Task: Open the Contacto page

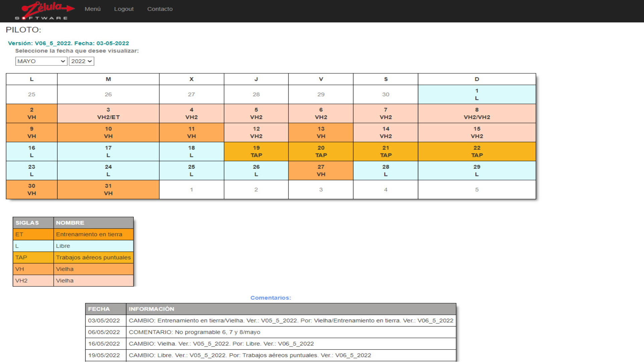Action: tap(160, 9)
